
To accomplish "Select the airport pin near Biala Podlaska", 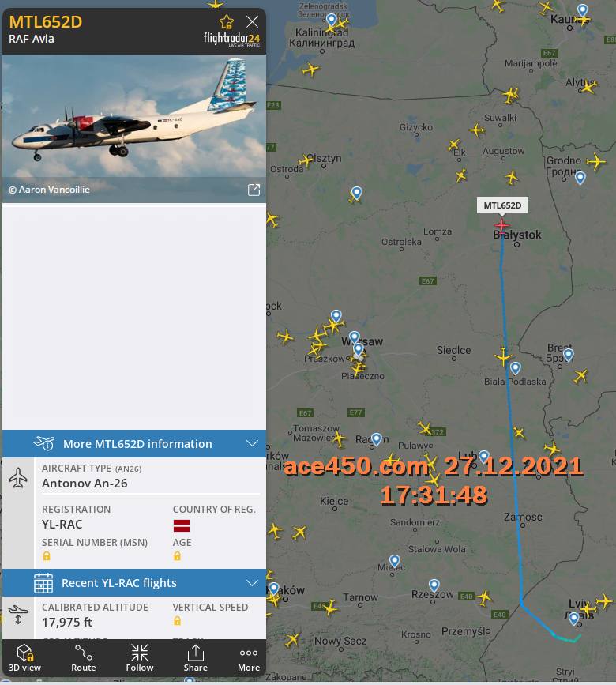I will (515, 368).
